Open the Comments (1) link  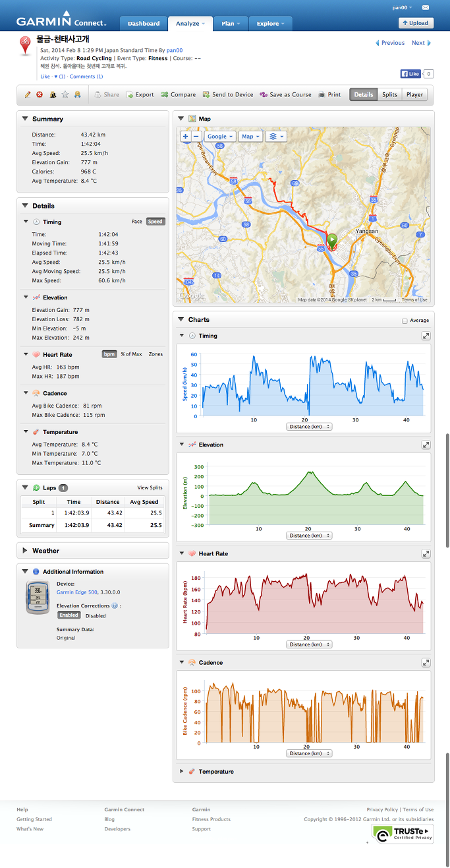point(86,77)
